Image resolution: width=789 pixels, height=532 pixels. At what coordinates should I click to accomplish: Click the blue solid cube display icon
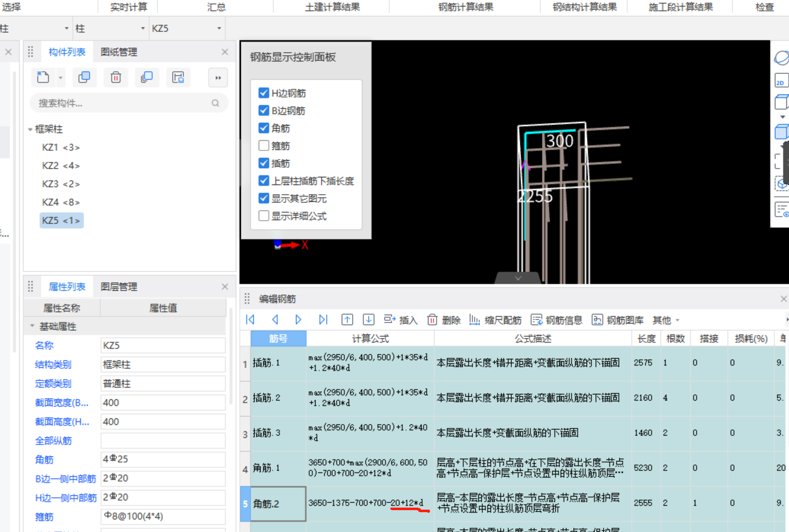[781, 132]
